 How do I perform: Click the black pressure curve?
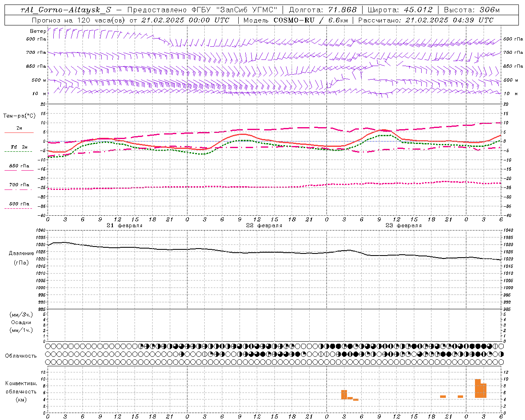[275, 252]
